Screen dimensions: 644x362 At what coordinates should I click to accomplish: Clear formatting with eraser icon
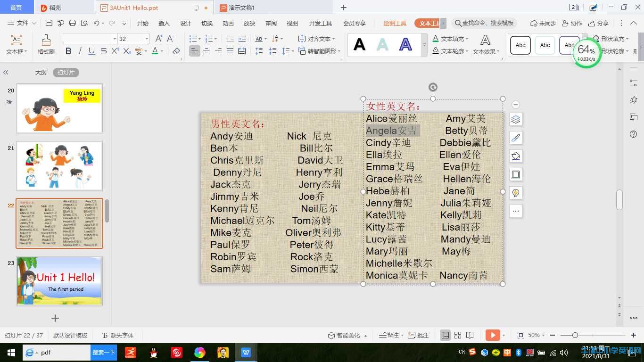coord(176,51)
